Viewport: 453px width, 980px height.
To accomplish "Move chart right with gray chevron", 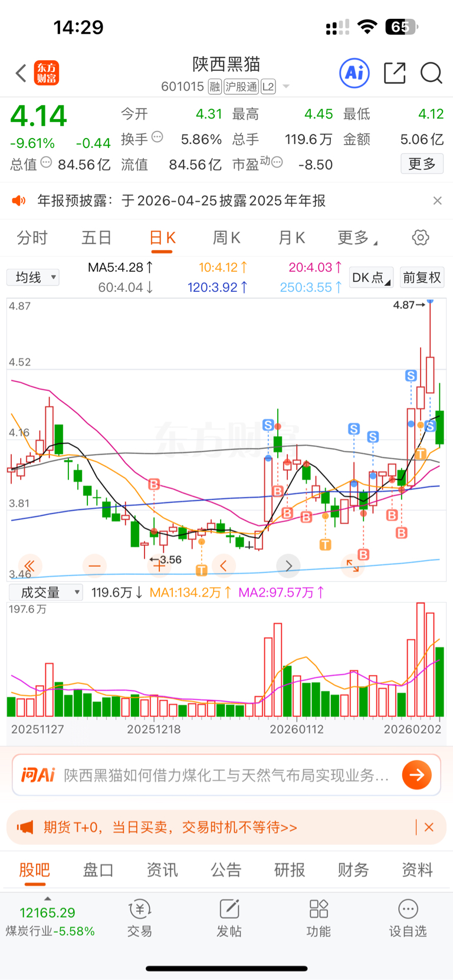I will (288, 565).
